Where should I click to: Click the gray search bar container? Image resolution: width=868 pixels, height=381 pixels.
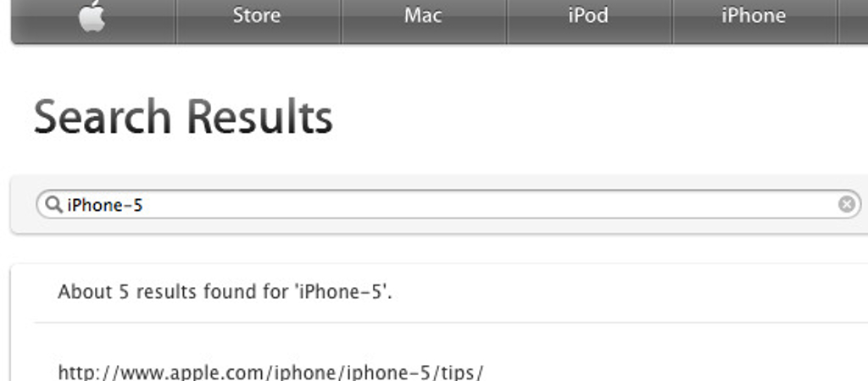440,205
